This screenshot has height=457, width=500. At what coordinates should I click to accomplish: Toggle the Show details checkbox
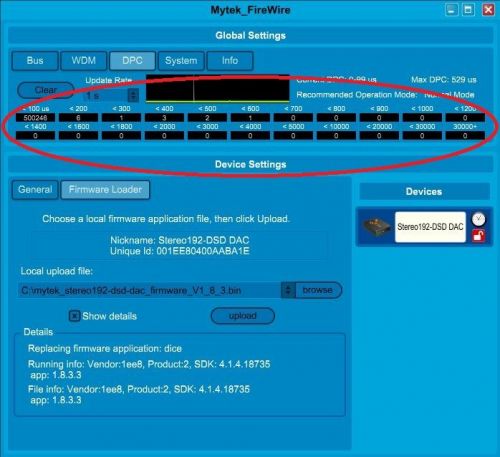74,316
